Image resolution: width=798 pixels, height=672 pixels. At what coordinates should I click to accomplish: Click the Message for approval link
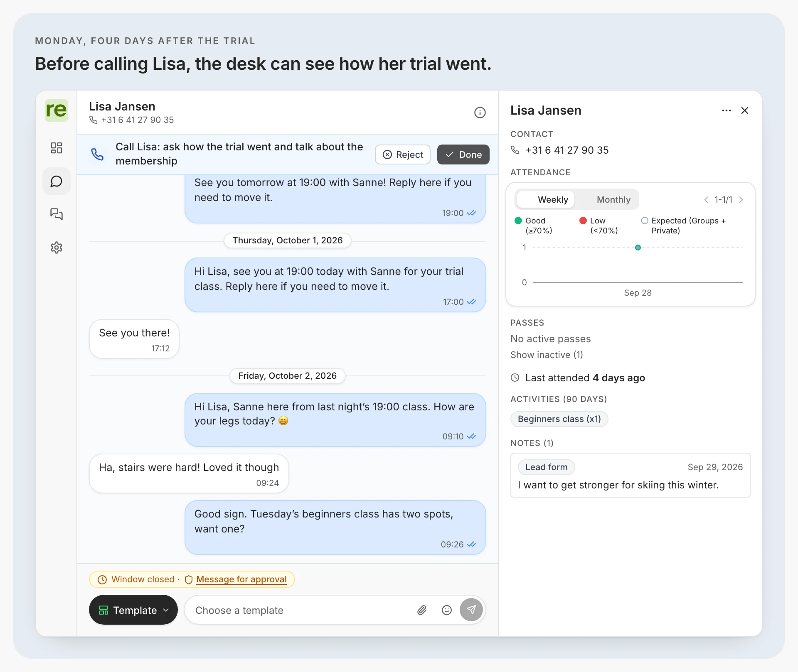coord(241,579)
